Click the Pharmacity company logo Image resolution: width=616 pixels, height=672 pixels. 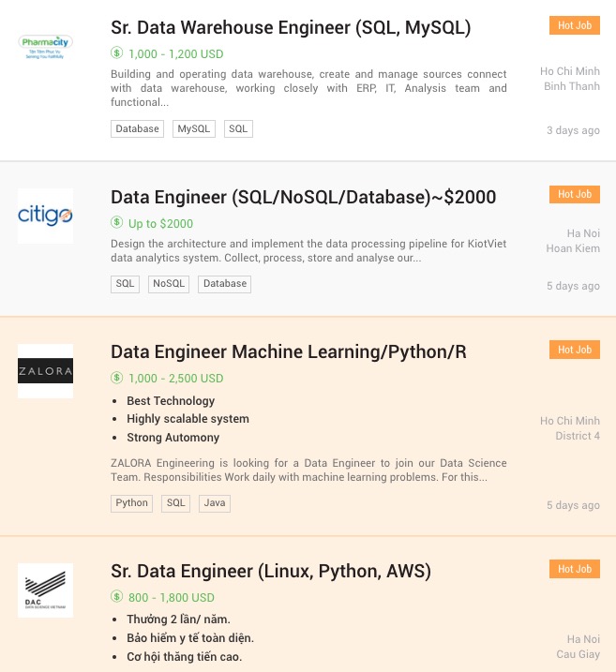click(x=45, y=46)
